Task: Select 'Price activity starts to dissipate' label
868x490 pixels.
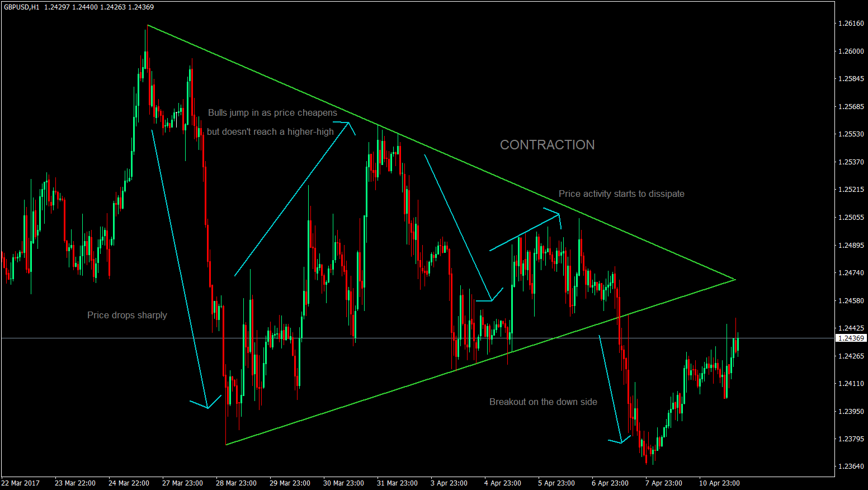Action: 621,194
